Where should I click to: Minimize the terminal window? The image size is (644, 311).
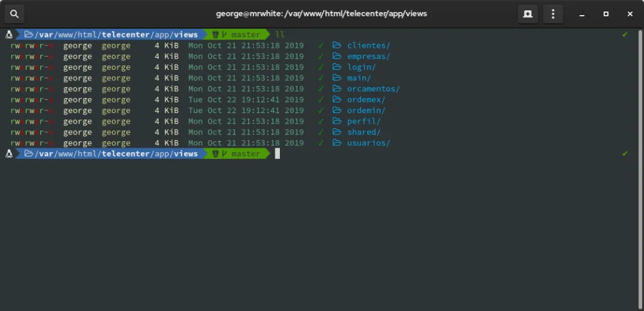582,13
